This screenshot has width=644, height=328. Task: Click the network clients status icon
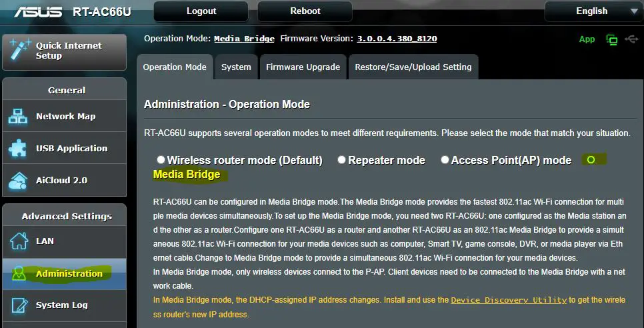click(612, 39)
